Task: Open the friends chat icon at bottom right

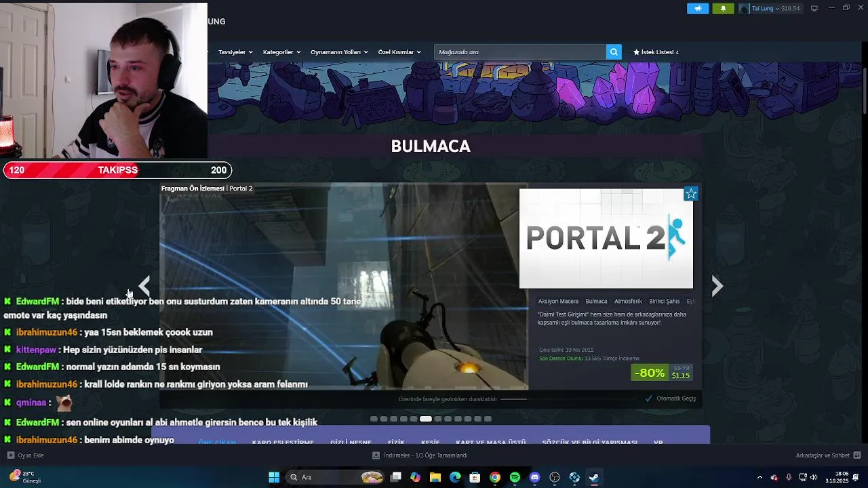Action: click(857, 455)
